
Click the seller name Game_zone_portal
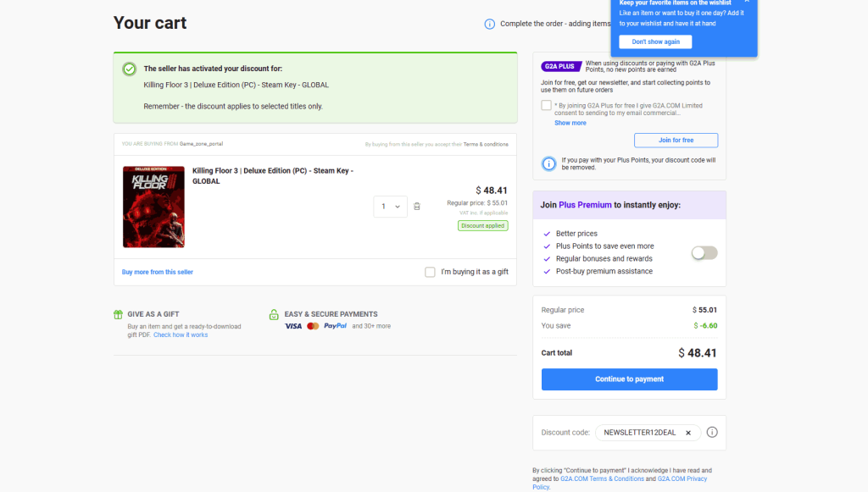coord(201,144)
